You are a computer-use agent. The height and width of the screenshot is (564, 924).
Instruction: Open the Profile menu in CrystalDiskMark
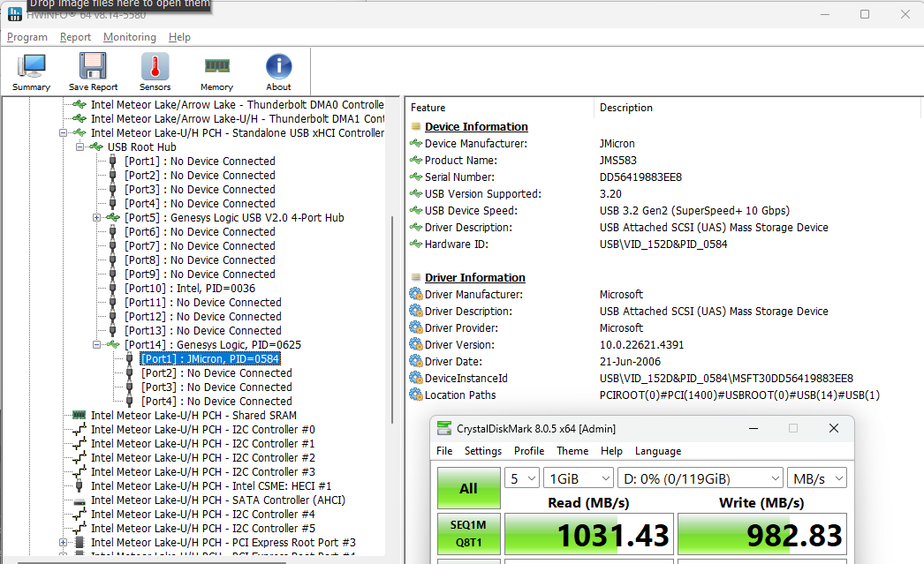click(529, 450)
